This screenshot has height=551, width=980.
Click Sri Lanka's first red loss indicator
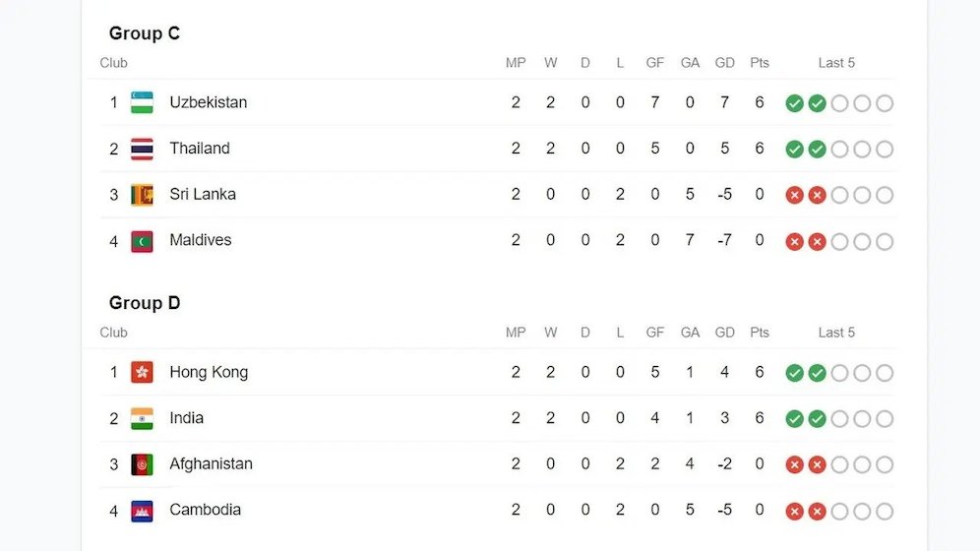click(794, 195)
